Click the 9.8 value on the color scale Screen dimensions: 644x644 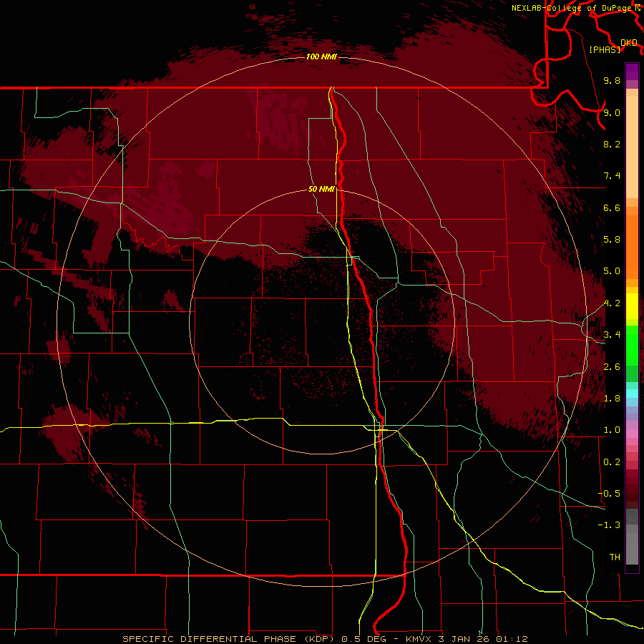612,81
